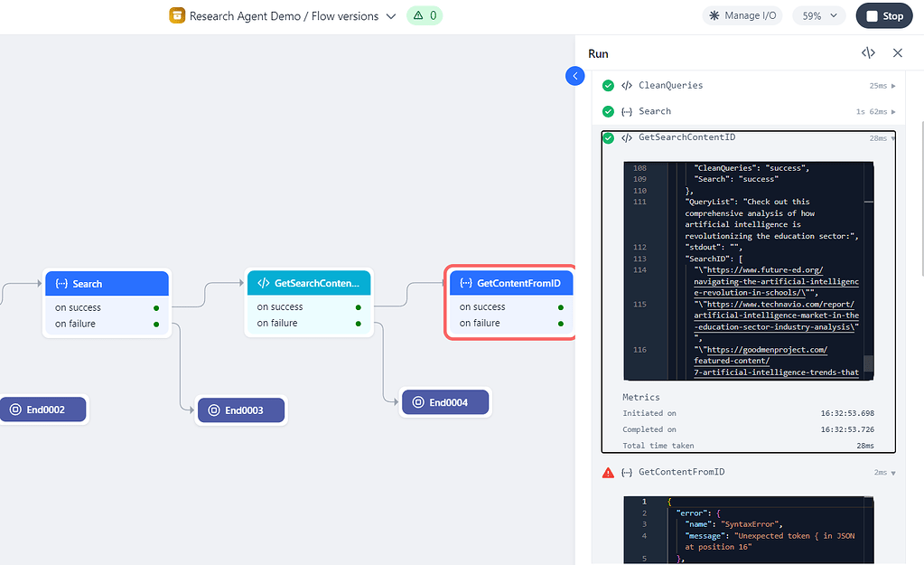Image resolution: width=924 pixels, height=565 pixels.
Task: Open Manage I/O settings
Action: (742, 15)
